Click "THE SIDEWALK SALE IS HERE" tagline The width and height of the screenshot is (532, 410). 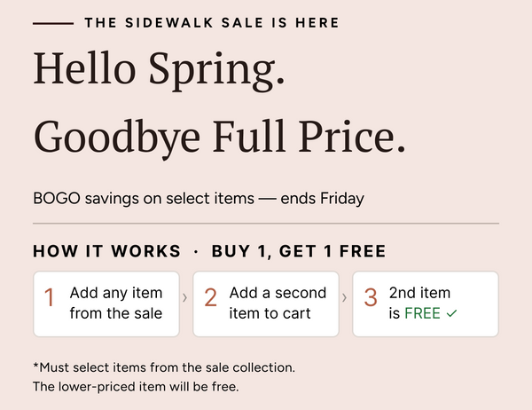[212, 23]
